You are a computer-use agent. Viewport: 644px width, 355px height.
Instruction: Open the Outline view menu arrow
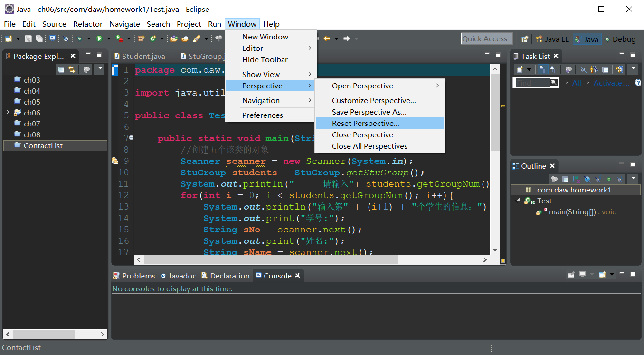tap(634, 179)
